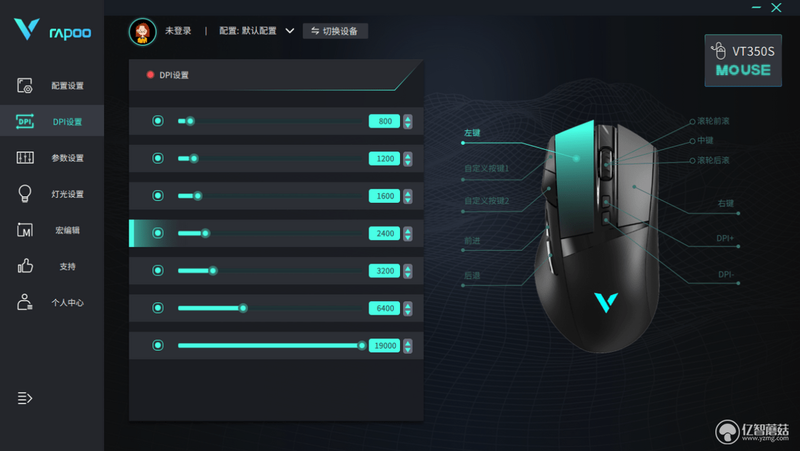Viewport: 800px width, 451px height.
Task: Open the 配置设置 sidebar icon
Action: pos(24,85)
